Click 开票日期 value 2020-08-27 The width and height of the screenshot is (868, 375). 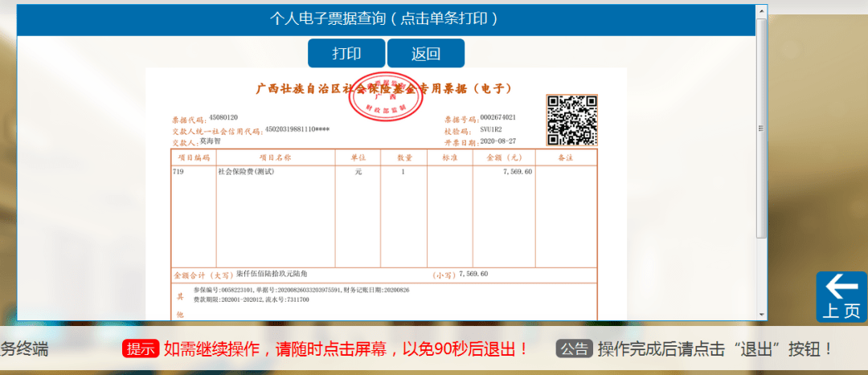point(497,141)
